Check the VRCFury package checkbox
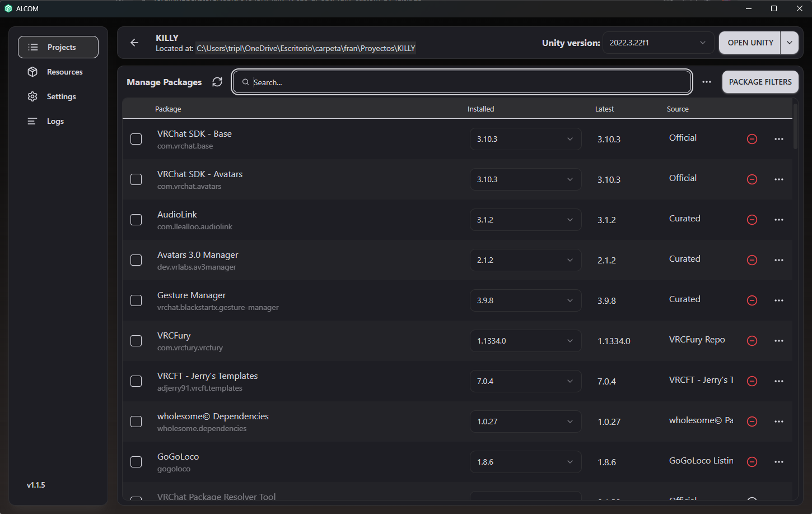This screenshot has width=812, height=514. coord(136,341)
